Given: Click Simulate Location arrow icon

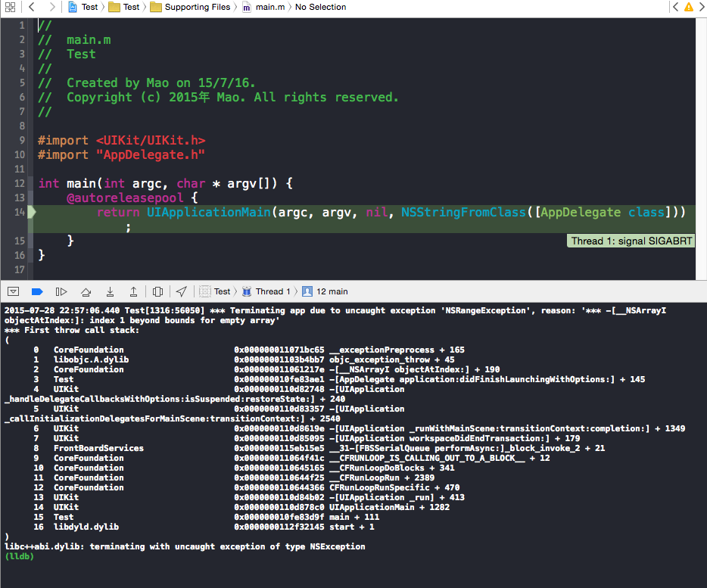Looking at the screenshot, I should 182,291.
